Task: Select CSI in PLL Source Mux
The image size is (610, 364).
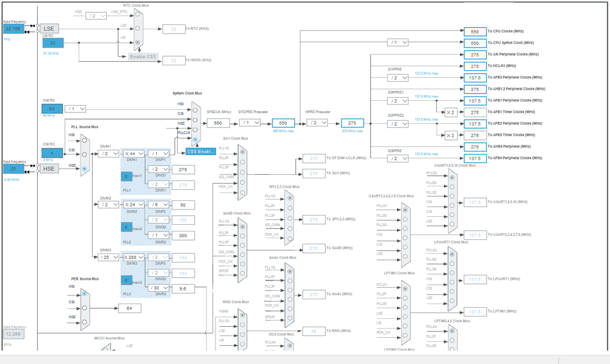Action: click(x=84, y=155)
